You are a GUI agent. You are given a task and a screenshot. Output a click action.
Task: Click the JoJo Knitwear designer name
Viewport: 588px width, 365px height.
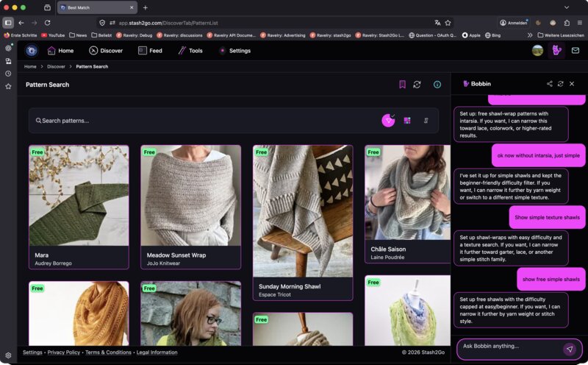(163, 263)
